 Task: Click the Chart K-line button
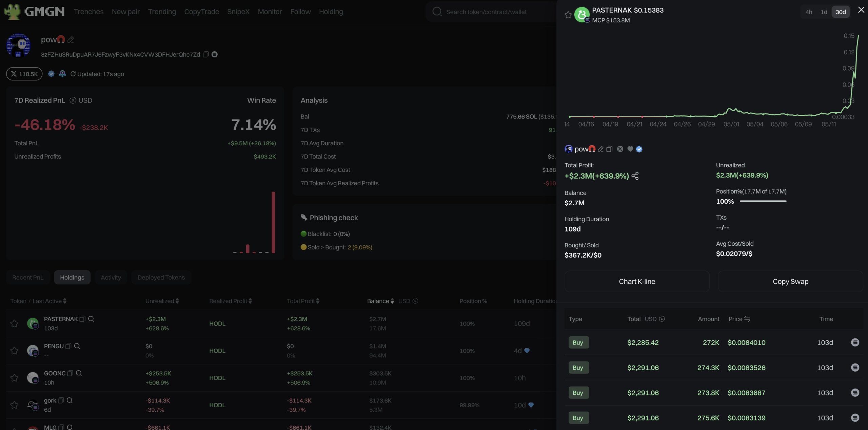637,281
